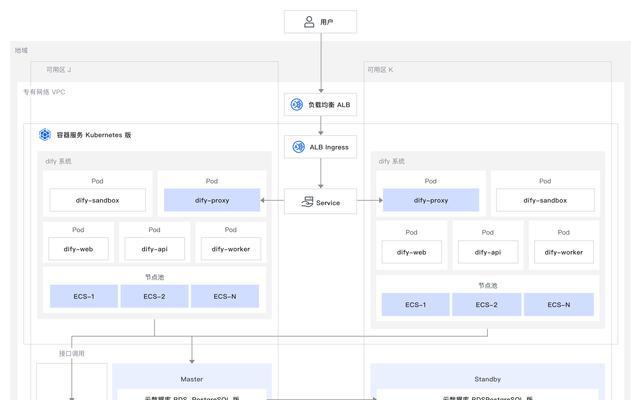Click Pod label above zone J dify-sandbox

(97, 181)
